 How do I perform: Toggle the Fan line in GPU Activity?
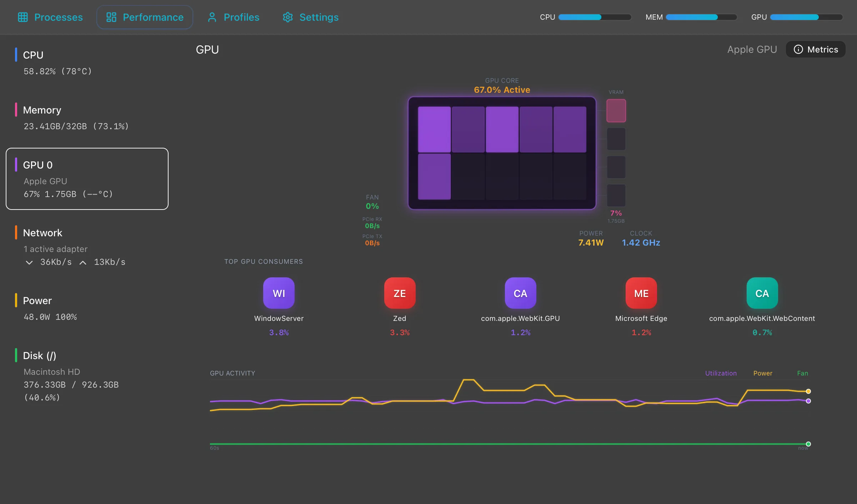tap(802, 373)
